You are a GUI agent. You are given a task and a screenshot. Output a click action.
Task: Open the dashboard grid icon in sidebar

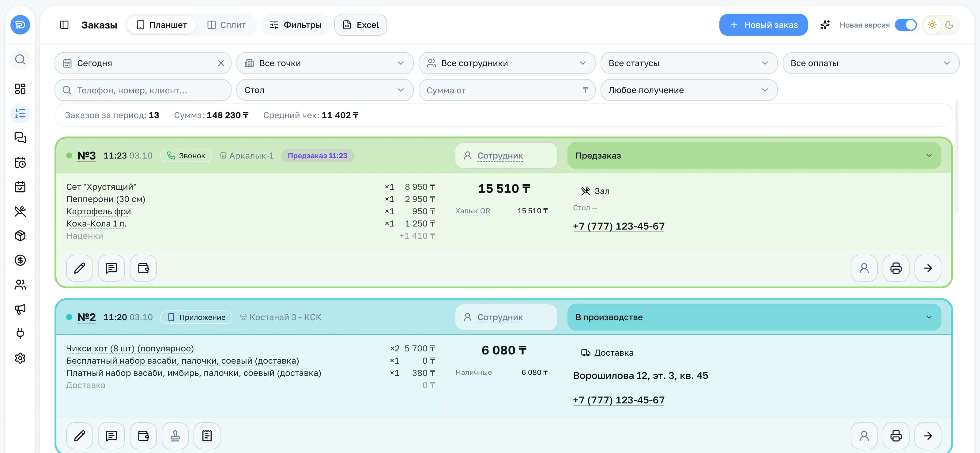(x=20, y=89)
